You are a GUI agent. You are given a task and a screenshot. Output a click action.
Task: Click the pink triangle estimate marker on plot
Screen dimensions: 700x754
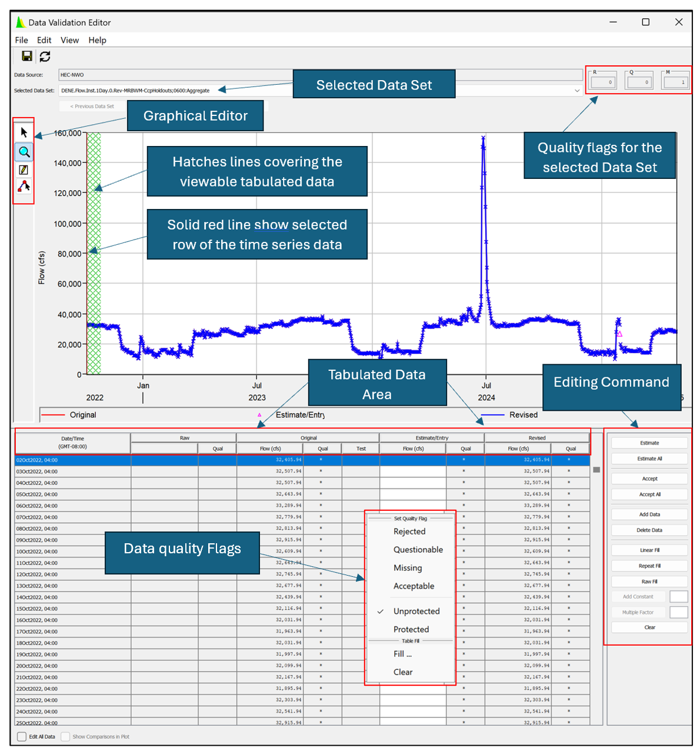click(x=619, y=334)
